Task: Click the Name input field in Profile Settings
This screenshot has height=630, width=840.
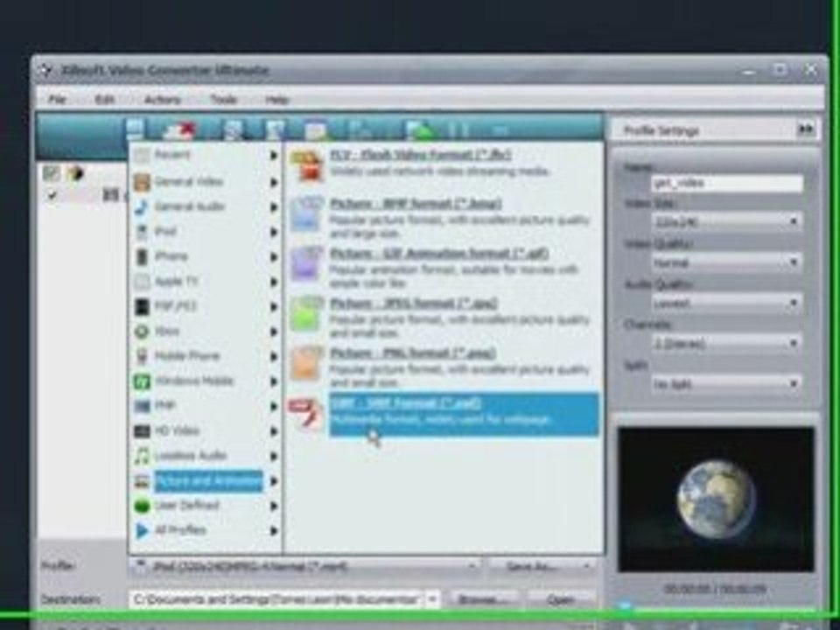Action: 727,183
